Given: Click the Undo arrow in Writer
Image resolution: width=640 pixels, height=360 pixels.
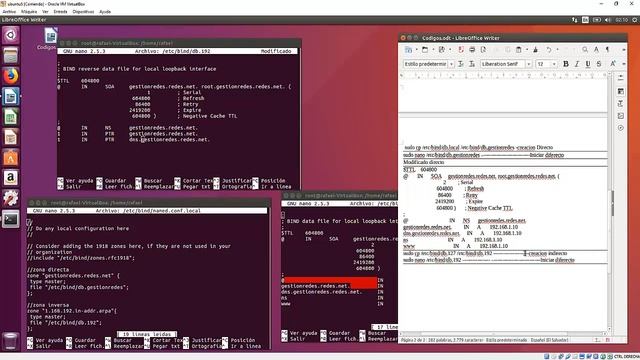Looking at the screenshot, I should click(x=549, y=50).
